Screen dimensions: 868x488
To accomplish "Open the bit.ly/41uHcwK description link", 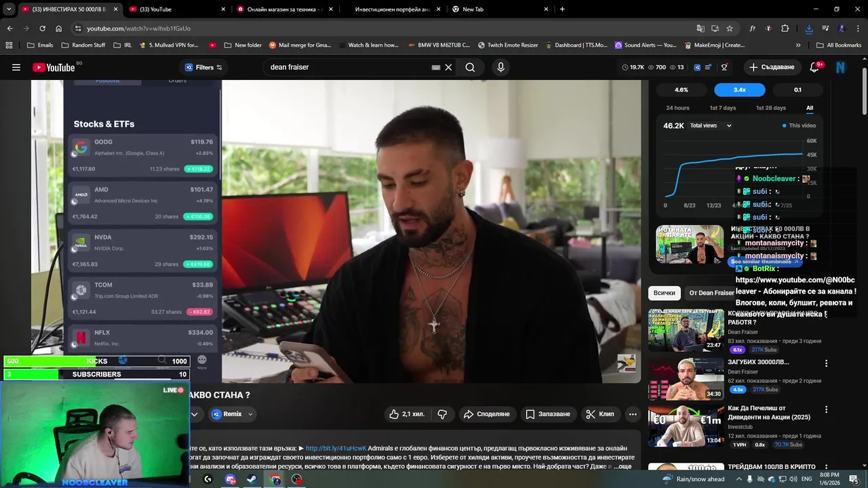I will (336, 448).
